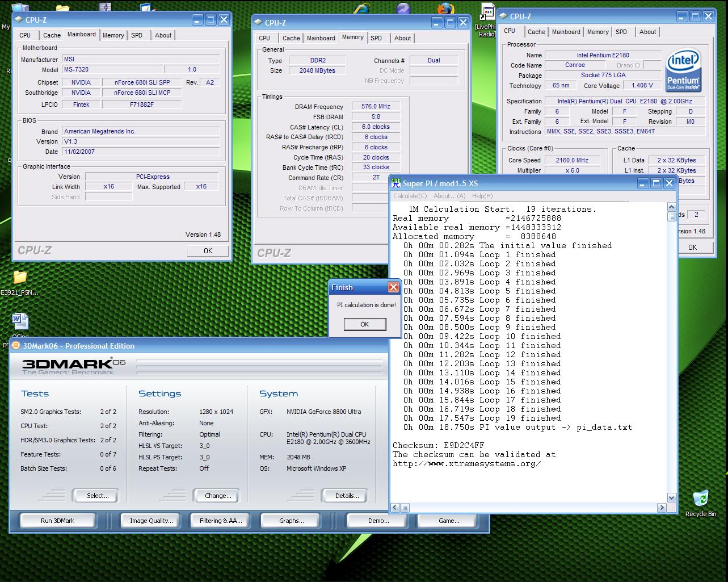Click Super PI horizontal scrollbar left arrow
This screenshot has height=582, width=728.
click(395, 508)
